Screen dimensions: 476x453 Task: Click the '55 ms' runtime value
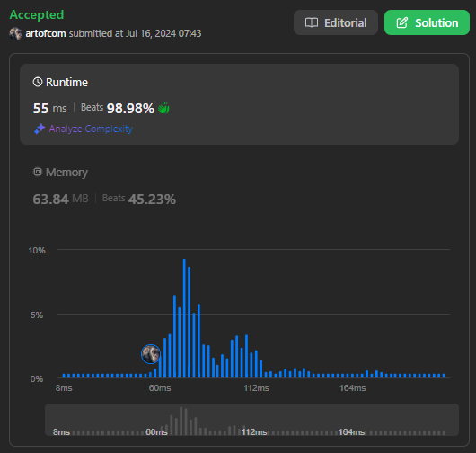point(49,109)
